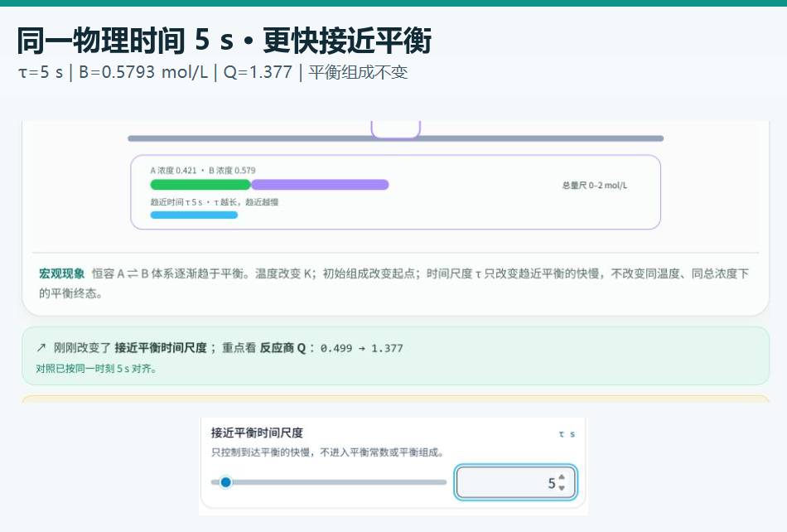This screenshot has width=787, height=532.
Task: Click the unit label τ s
Action: click(x=567, y=434)
